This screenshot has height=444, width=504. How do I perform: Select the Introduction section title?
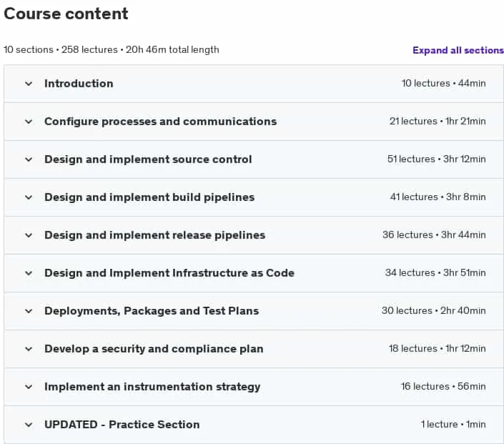(79, 84)
